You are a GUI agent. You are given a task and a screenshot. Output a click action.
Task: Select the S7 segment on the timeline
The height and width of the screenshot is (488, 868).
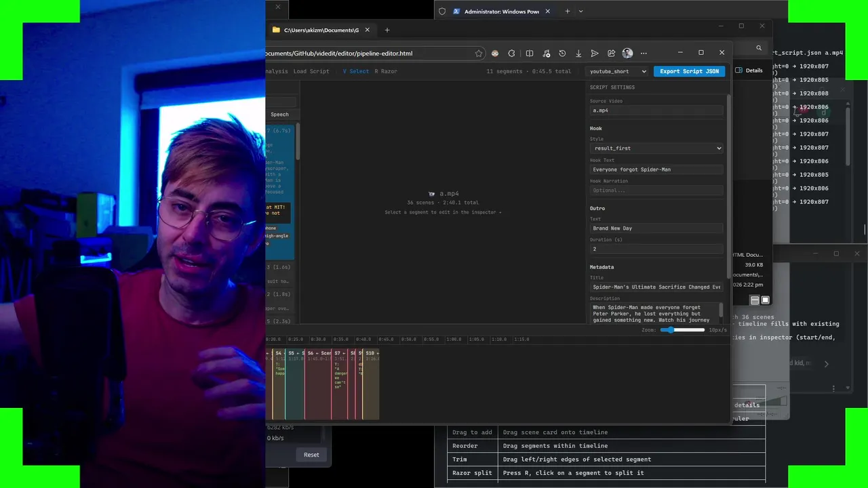point(340,384)
